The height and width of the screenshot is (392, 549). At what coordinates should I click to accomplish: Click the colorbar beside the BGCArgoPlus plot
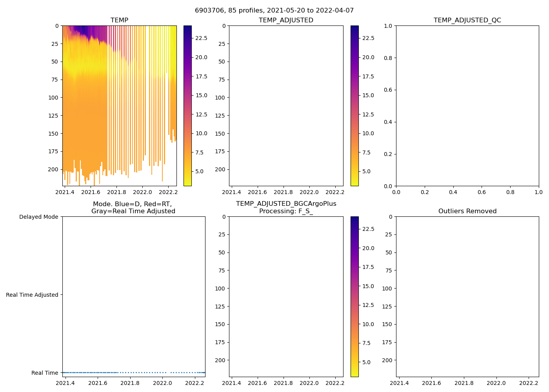click(354, 297)
